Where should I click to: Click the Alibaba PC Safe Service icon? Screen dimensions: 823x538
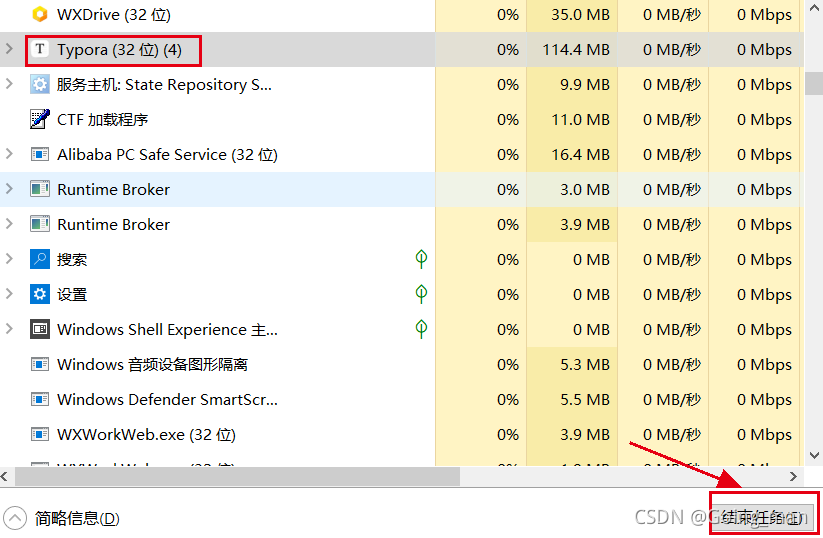pos(40,154)
